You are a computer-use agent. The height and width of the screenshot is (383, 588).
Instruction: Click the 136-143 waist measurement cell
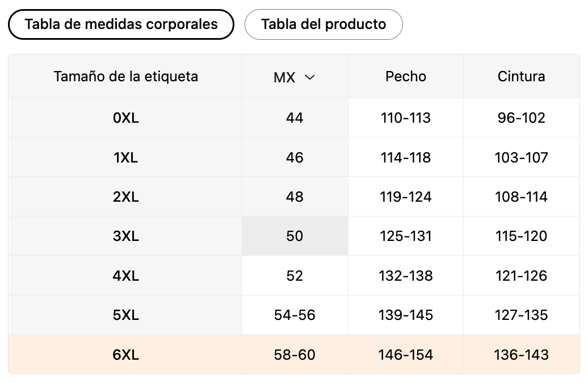pos(521,355)
